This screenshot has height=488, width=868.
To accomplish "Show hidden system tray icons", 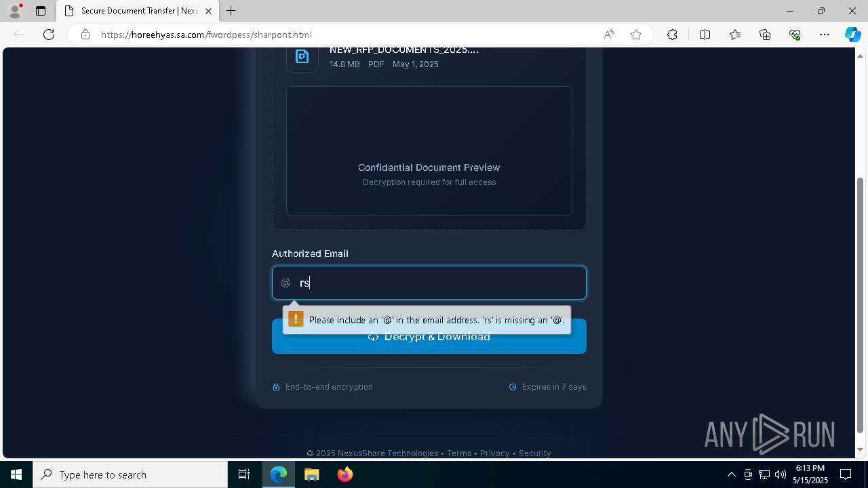I will (x=731, y=474).
